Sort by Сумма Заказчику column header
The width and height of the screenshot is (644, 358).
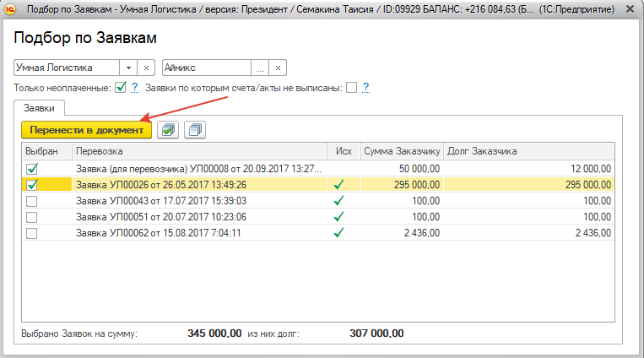click(402, 151)
